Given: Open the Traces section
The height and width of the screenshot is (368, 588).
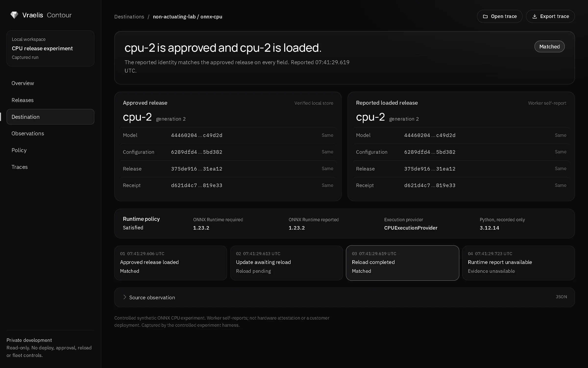Looking at the screenshot, I should pyautogui.click(x=50, y=167).
